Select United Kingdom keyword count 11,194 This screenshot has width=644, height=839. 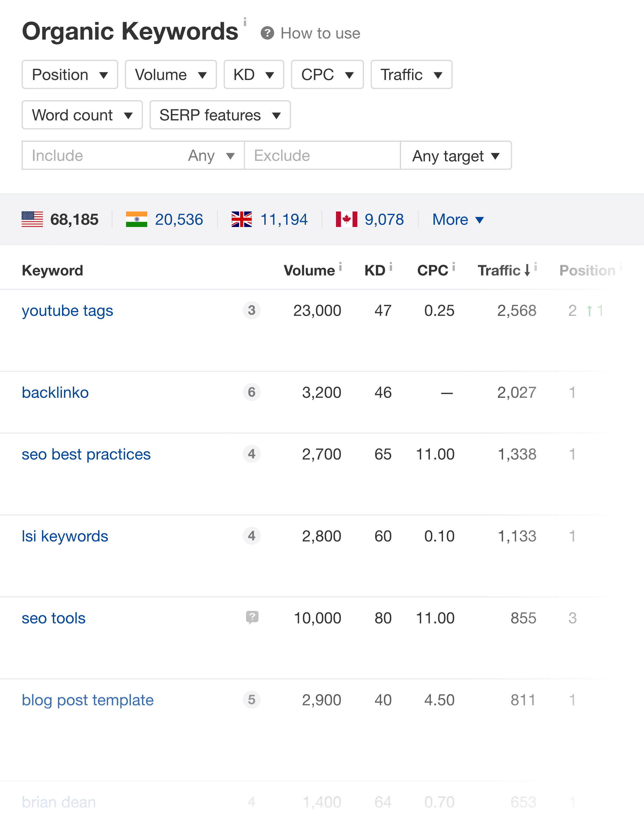pyautogui.click(x=284, y=220)
